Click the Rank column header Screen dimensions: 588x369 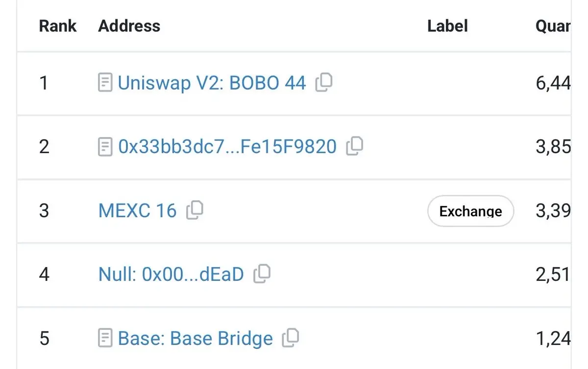coord(58,26)
